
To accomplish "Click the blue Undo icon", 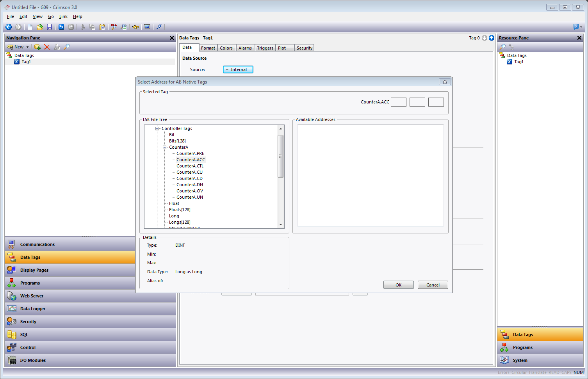I will tap(61, 27).
